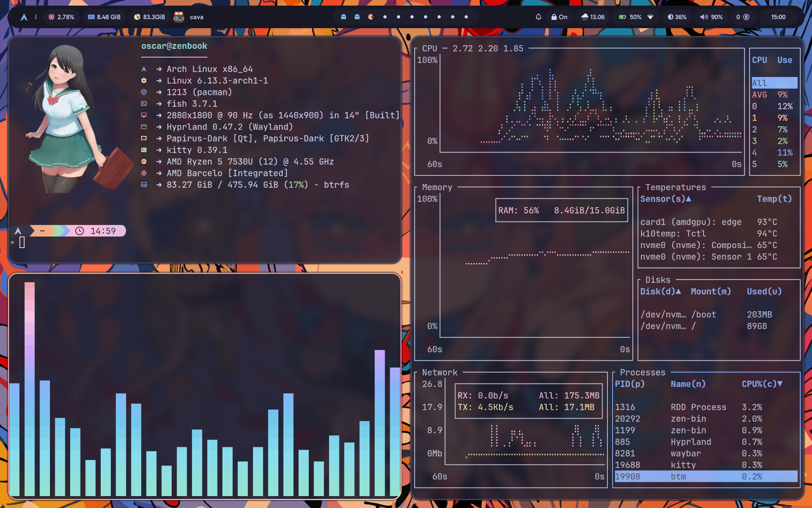Open the notification bell in waybar
The width and height of the screenshot is (812, 508).
click(x=538, y=17)
